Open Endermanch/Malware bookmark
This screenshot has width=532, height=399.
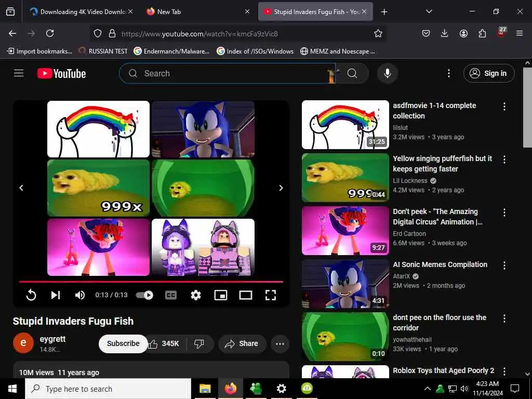click(171, 51)
